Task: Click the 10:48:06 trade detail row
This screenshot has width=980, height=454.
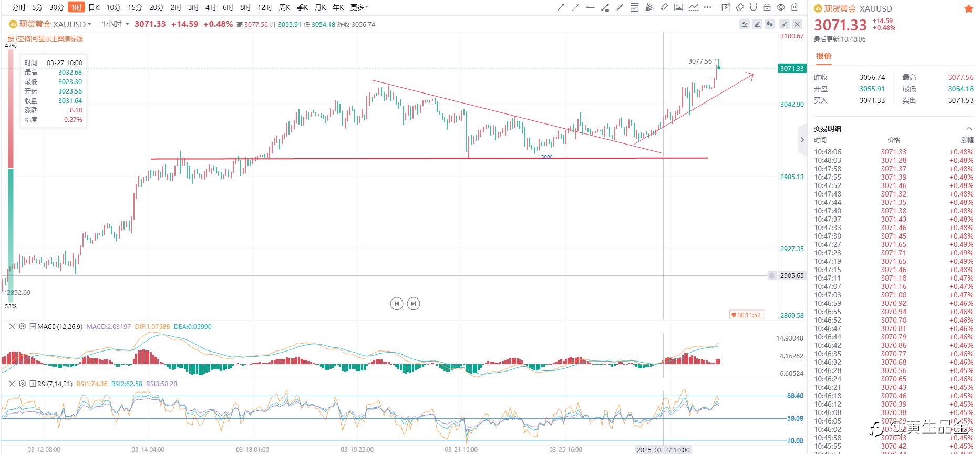Action: tap(893, 152)
